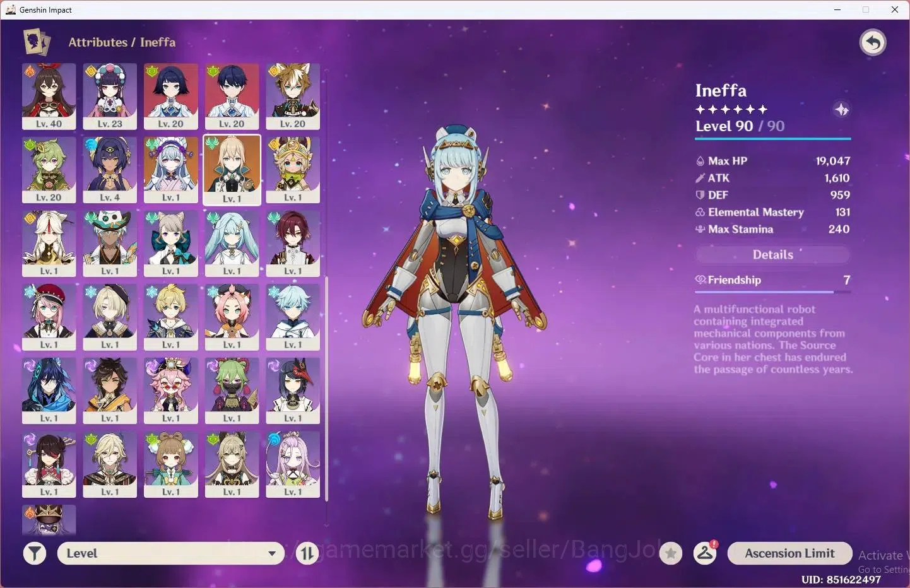Select the Lynette portrait with cat ears and bow
The image size is (910, 588).
(x=171, y=244)
